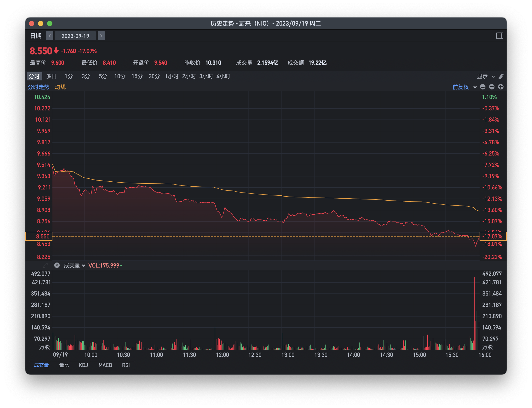Switch to 15分 interval
The width and height of the screenshot is (532, 408).
(x=137, y=76)
